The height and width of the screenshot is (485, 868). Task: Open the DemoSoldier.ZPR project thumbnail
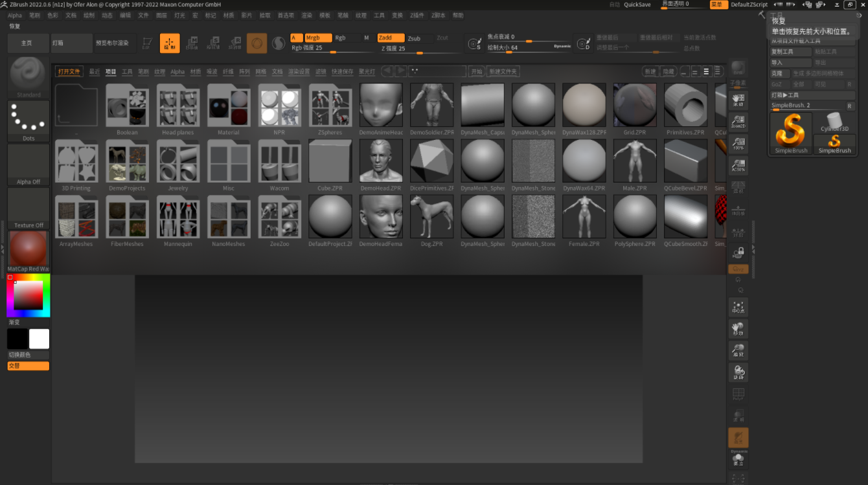431,105
